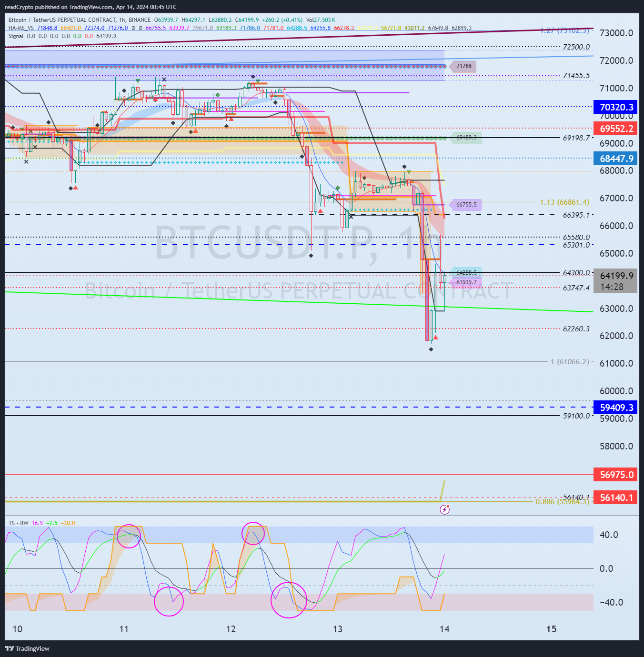Select the 68447.9 price axis label
This screenshot has height=657, width=644.
click(616, 159)
